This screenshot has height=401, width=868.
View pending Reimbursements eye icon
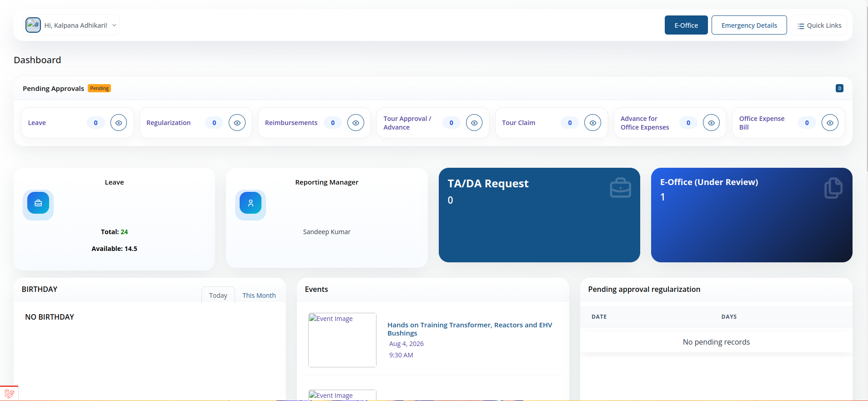pyautogui.click(x=356, y=123)
